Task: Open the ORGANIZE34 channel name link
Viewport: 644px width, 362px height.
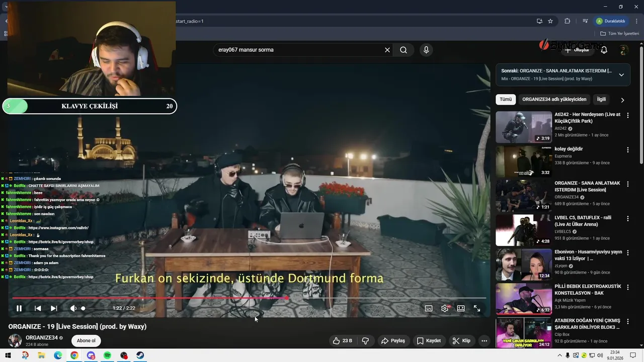Action: tap(42, 338)
